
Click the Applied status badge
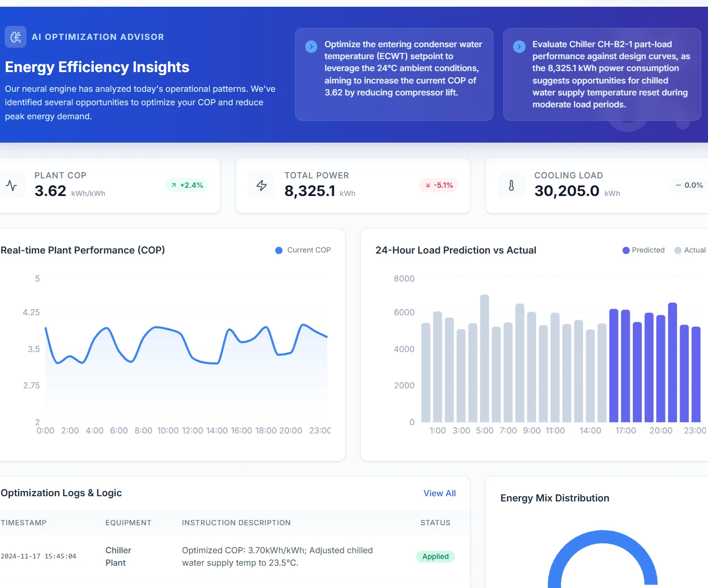click(x=435, y=556)
